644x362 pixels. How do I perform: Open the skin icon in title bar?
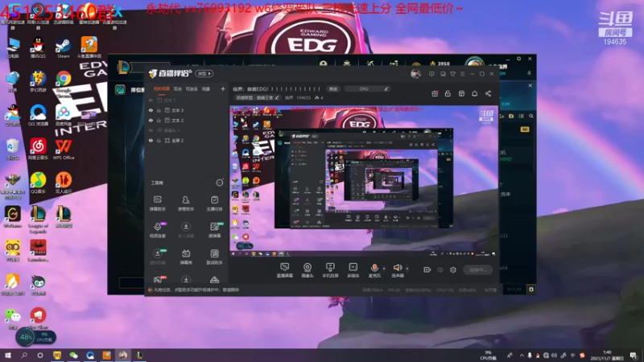(452, 74)
